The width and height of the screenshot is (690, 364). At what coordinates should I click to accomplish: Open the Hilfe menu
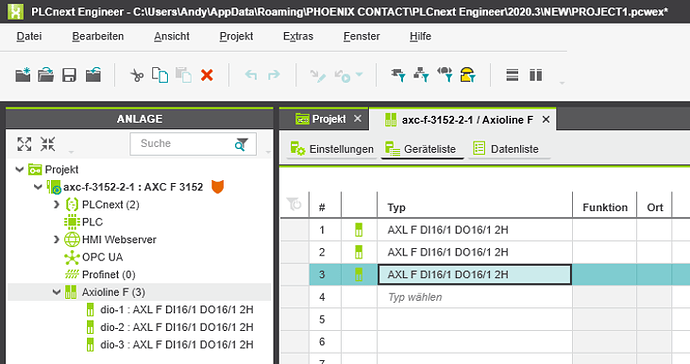click(420, 37)
